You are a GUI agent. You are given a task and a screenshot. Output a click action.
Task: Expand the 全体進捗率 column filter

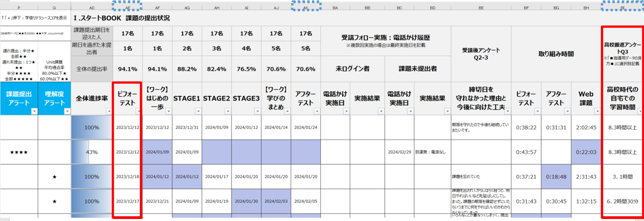[x=109, y=111]
